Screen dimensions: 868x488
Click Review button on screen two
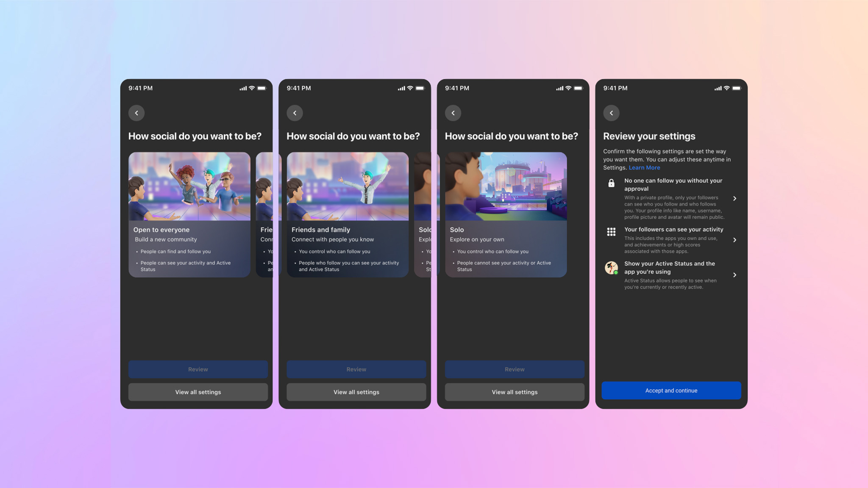pyautogui.click(x=356, y=369)
